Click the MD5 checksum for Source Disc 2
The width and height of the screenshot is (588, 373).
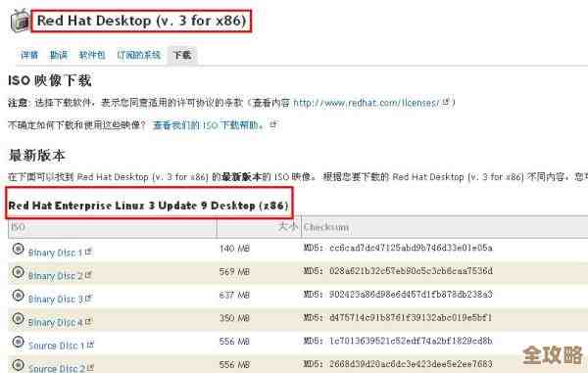point(398,363)
